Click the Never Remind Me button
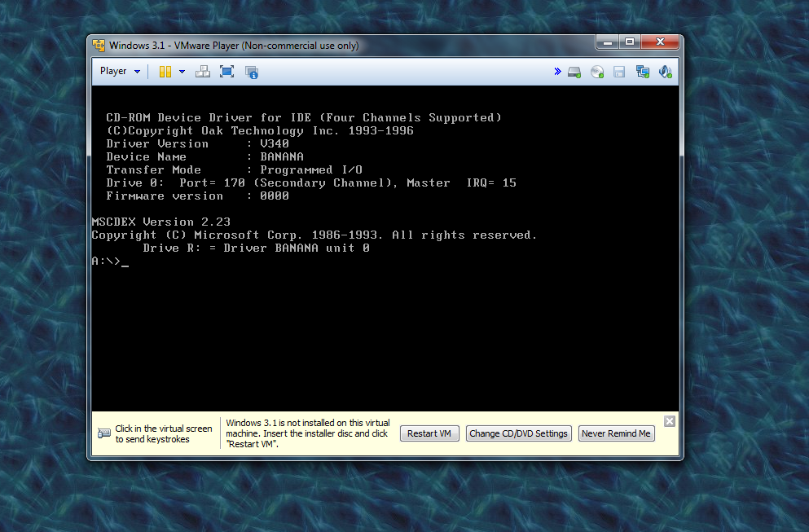This screenshot has width=809, height=532. [616, 433]
